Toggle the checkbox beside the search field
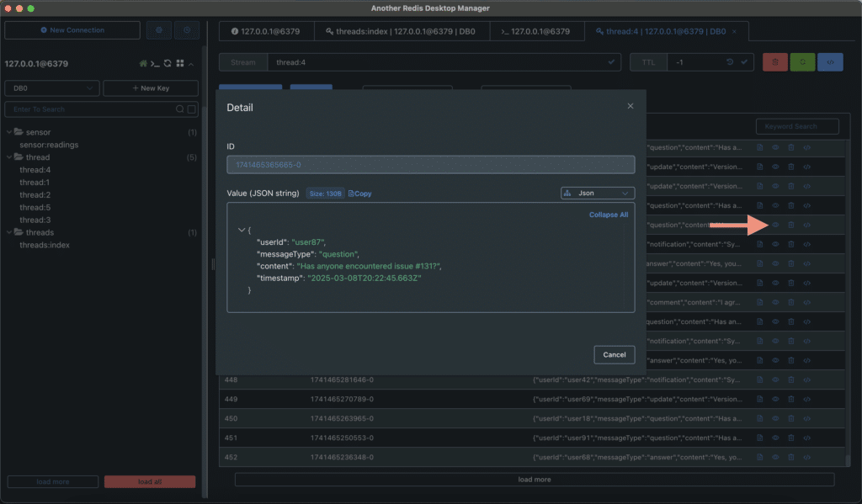The image size is (862, 504). tap(191, 109)
